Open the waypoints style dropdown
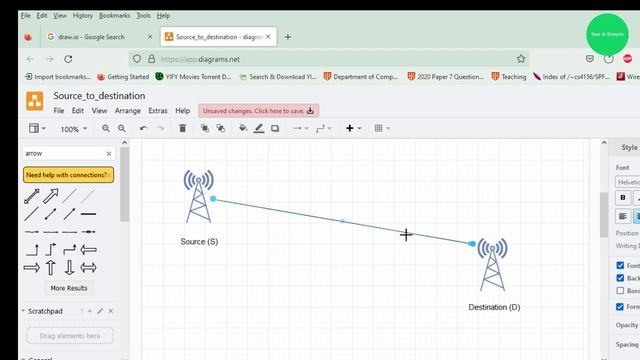The image size is (640, 360). [x=324, y=129]
